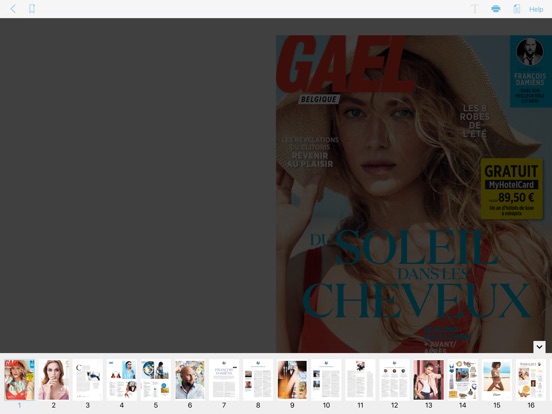The image size is (552, 414).
Task: Open the text view T icon
Action: [475, 9]
